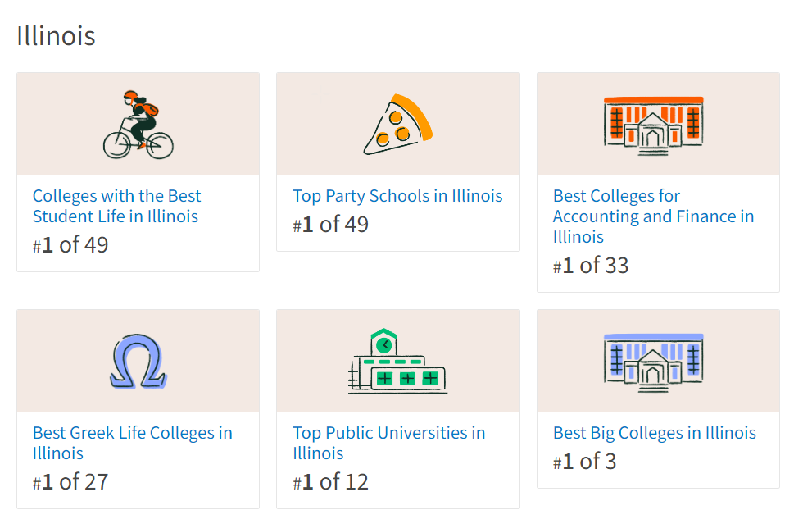Screen dimensions: 812x510
Task: Click the Illinois section heading
Action: pos(56,36)
